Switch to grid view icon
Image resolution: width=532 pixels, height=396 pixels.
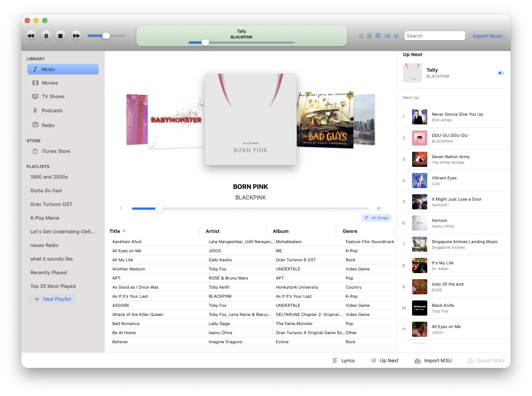tap(370, 36)
